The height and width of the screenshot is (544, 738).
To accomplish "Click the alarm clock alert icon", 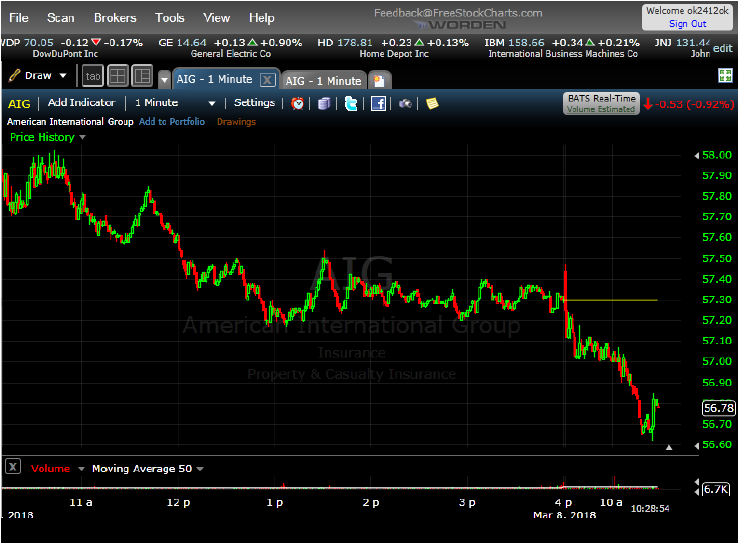I will pyautogui.click(x=297, y=104).
